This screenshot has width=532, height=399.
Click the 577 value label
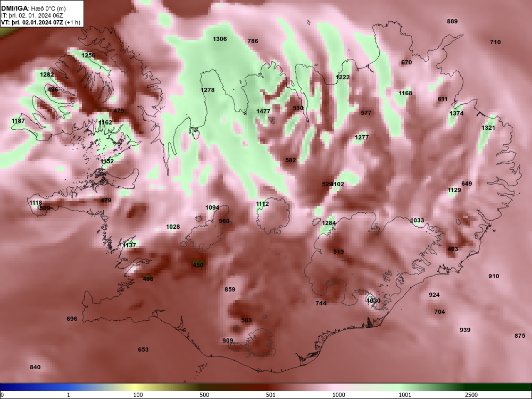366,113
